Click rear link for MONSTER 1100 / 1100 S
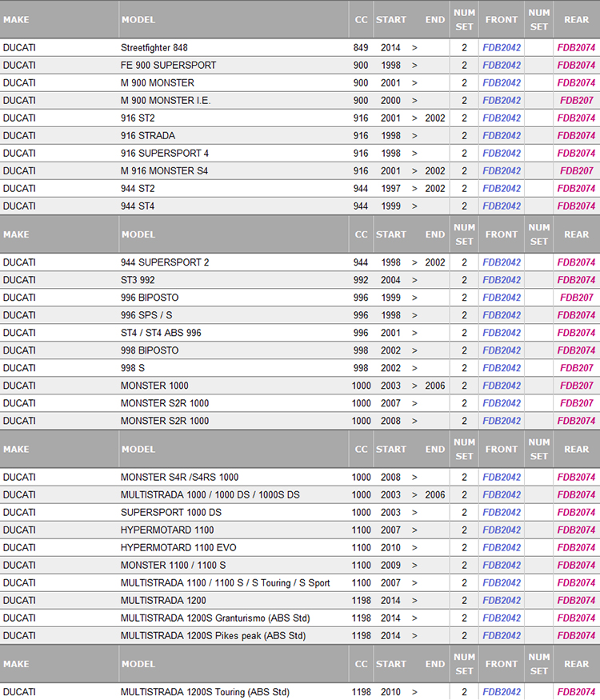600x700 pixels. point(576,565)
